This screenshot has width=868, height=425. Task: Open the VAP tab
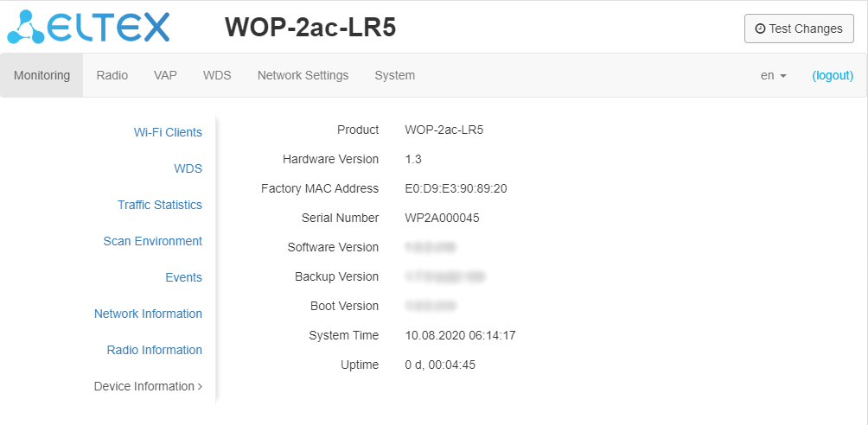coord(165,75)
